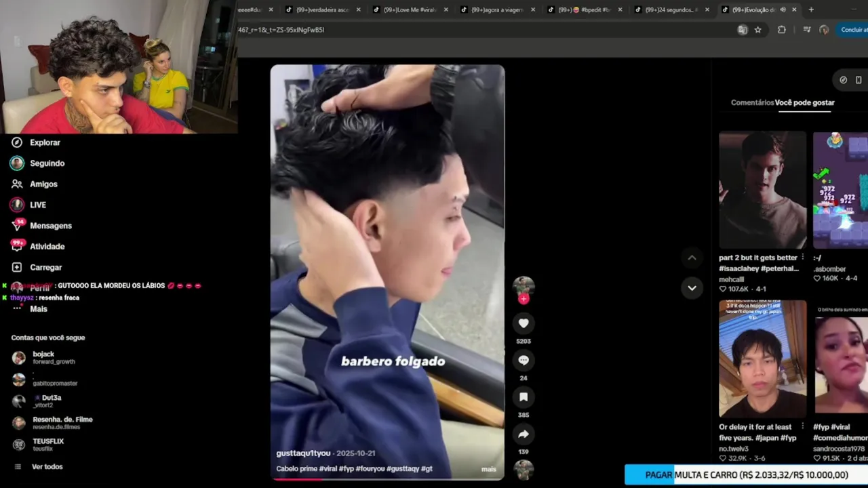Switch to Comentários tab

click(x=752, y=102)
